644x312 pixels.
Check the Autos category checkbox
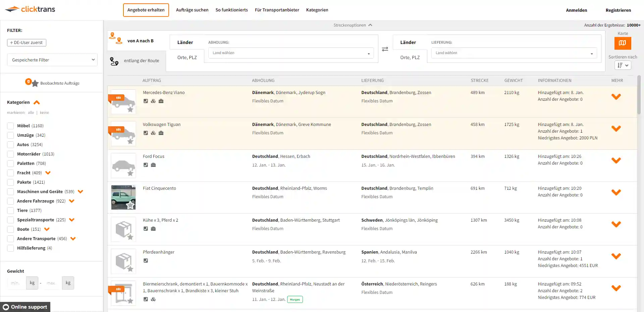[x=10, y=145]
